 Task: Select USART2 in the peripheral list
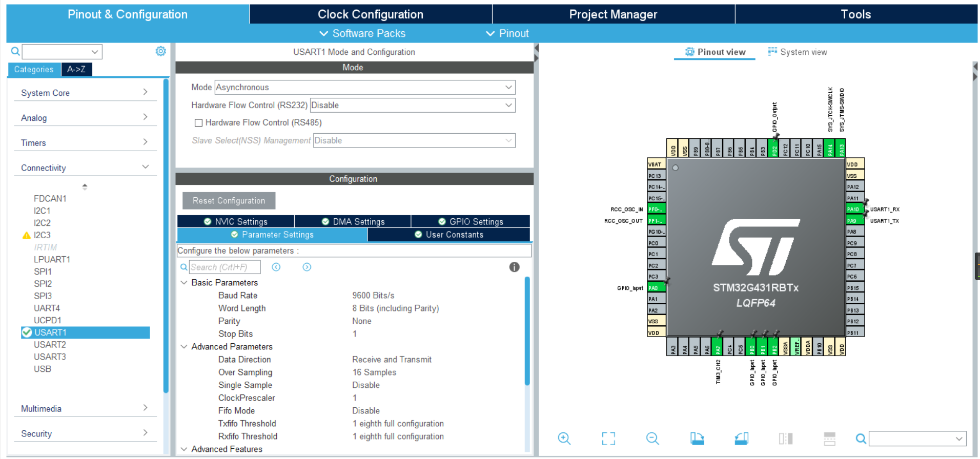50,345
